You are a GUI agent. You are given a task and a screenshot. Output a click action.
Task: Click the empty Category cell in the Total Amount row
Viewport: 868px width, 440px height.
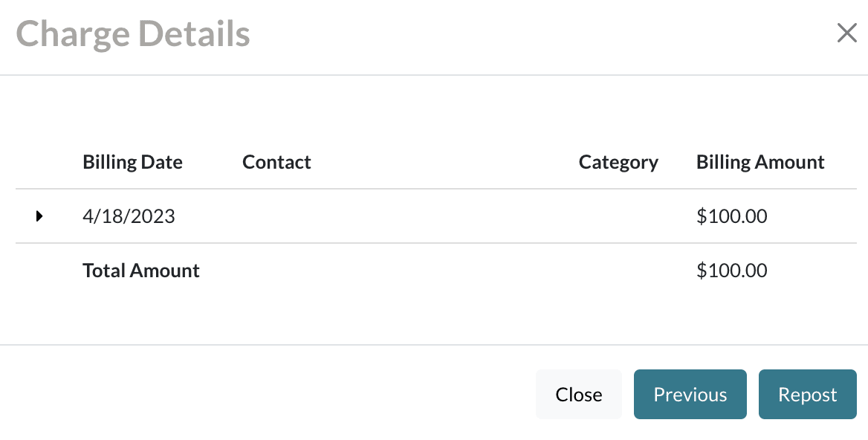(x=618, y=271)
